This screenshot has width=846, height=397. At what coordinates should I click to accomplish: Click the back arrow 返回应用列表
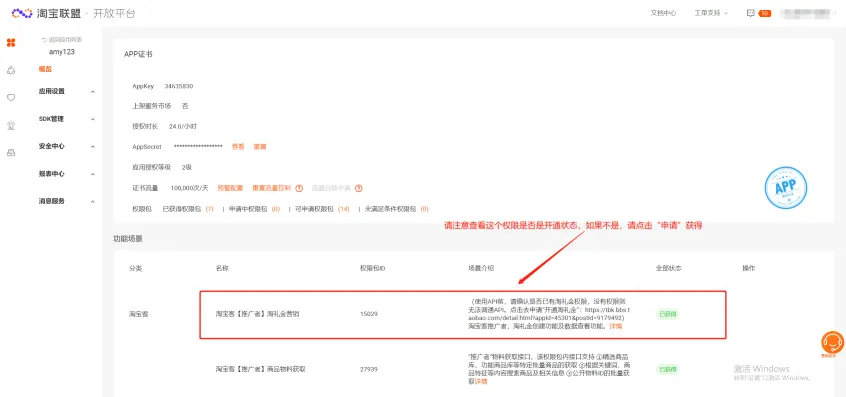coord(62,40)
